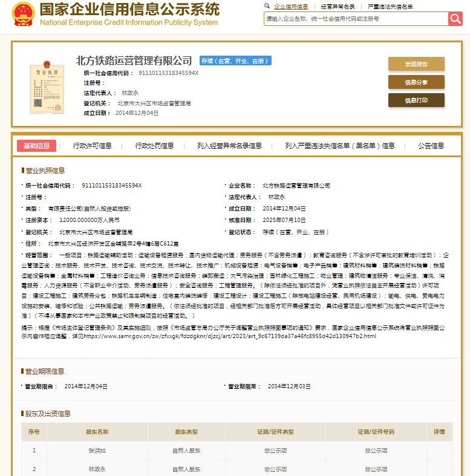Click the national emblem logo
Image resolution: width=470 pixels, height=476 pixels.
pos(23,14)
